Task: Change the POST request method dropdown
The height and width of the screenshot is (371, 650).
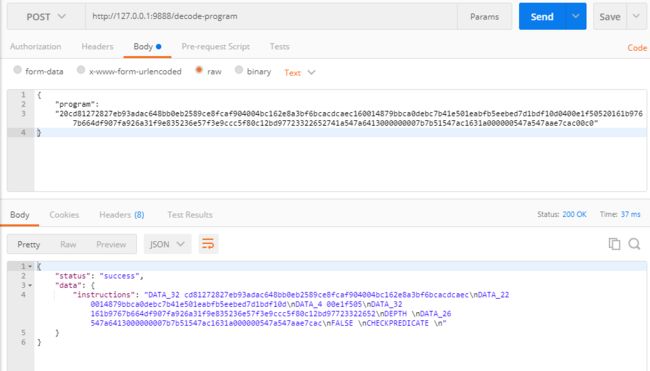Action: [x=46, y=17]
